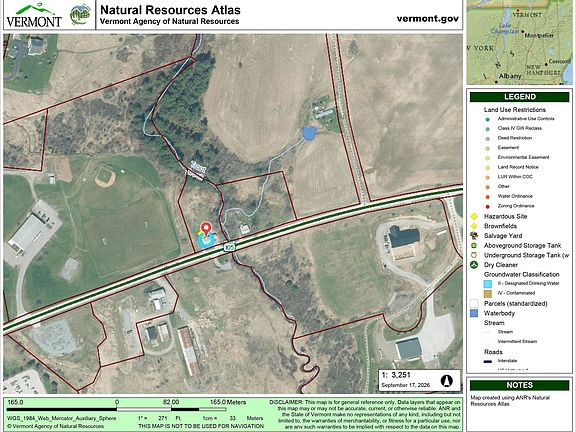The height and width of the screenshot is (432, 576).
Task: Click the Land Use Restrictions legend heading
Action: coord(515,109)
